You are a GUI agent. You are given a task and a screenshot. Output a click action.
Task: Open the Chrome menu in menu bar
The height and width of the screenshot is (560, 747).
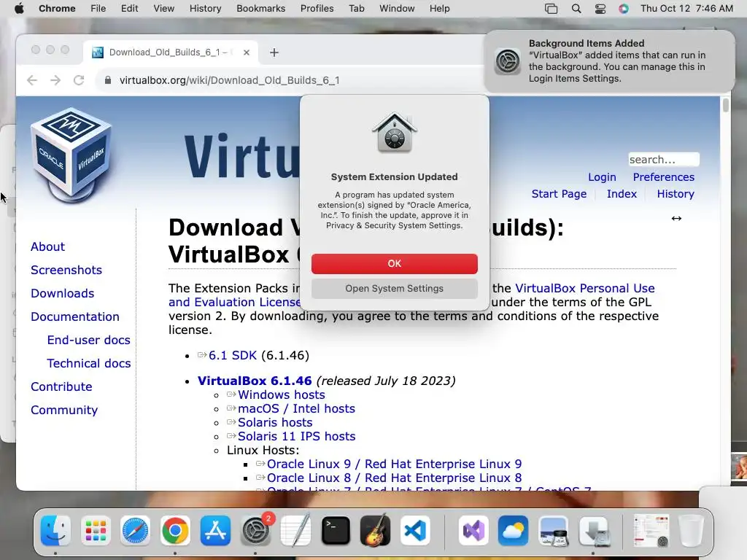[x=57, y=9]
